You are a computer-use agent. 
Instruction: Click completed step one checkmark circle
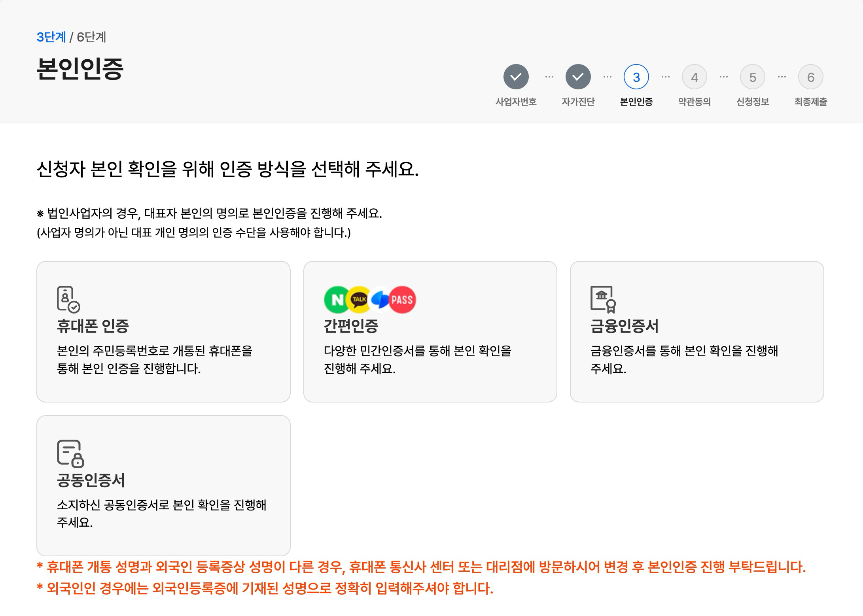tap(516, 77)
